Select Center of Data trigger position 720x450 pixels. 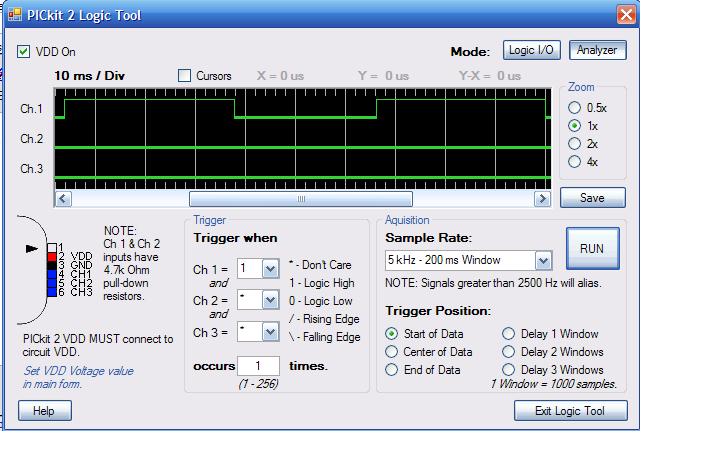[x=391, y=352]
